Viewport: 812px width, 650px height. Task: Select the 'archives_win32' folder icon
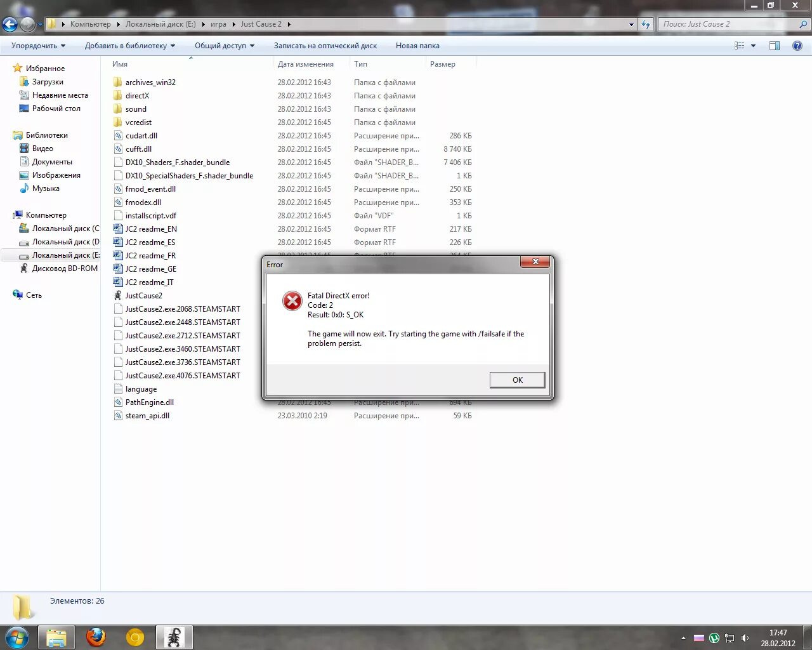pos(118,83)
